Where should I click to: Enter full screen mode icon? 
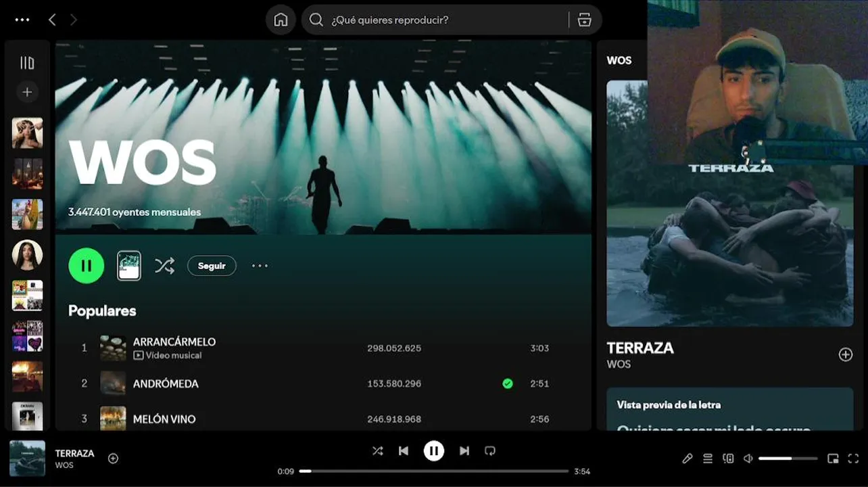[x=854, y=459]
